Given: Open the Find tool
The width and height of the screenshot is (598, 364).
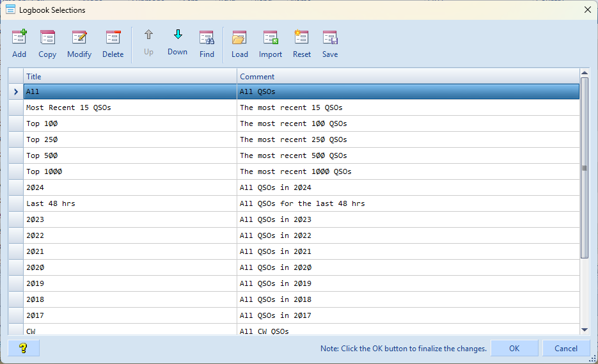Looking at the screenshot, I should (207, 44).
